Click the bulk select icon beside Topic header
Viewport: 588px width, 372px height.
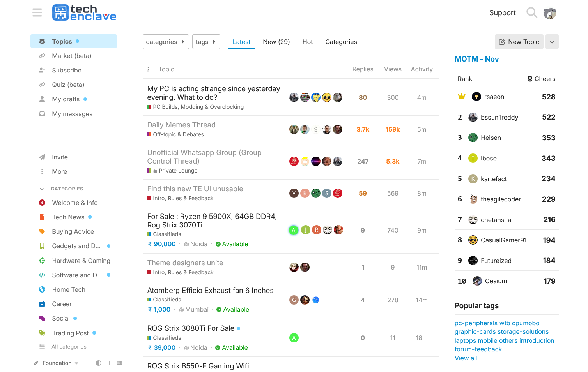[x=151, y=69]
